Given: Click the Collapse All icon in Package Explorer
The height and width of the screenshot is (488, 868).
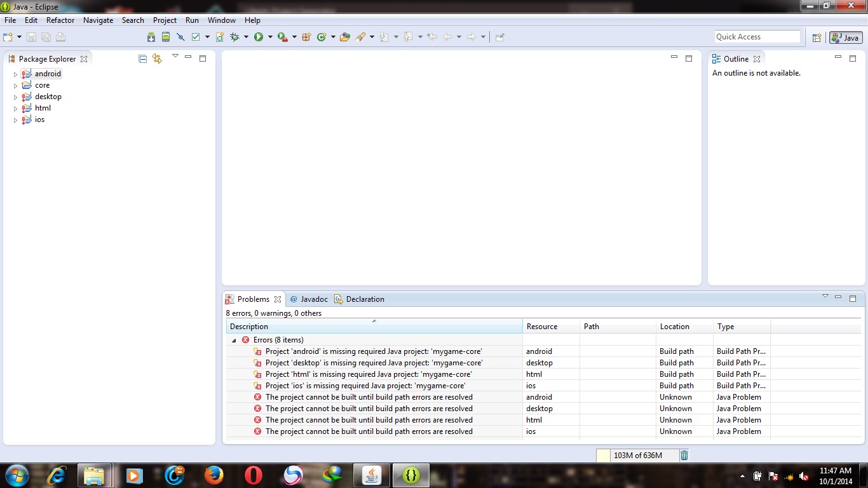Looking at the screenshot, I should pos(143,58).
